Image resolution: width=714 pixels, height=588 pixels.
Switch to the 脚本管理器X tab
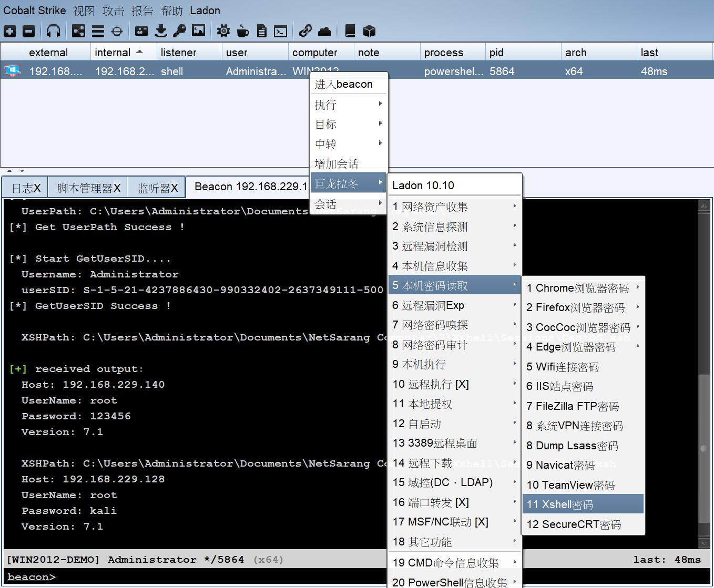pos(88,188)
